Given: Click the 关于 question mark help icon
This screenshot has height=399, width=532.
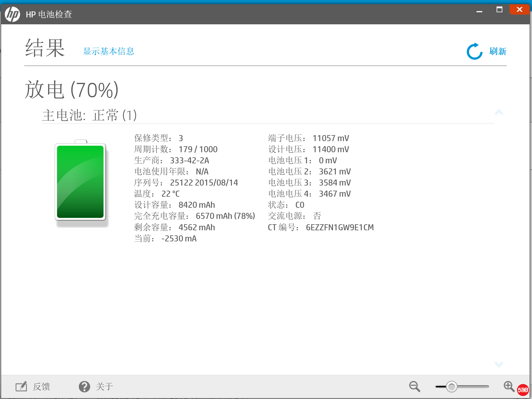Looking at the screenshot, I should (84, 386).
